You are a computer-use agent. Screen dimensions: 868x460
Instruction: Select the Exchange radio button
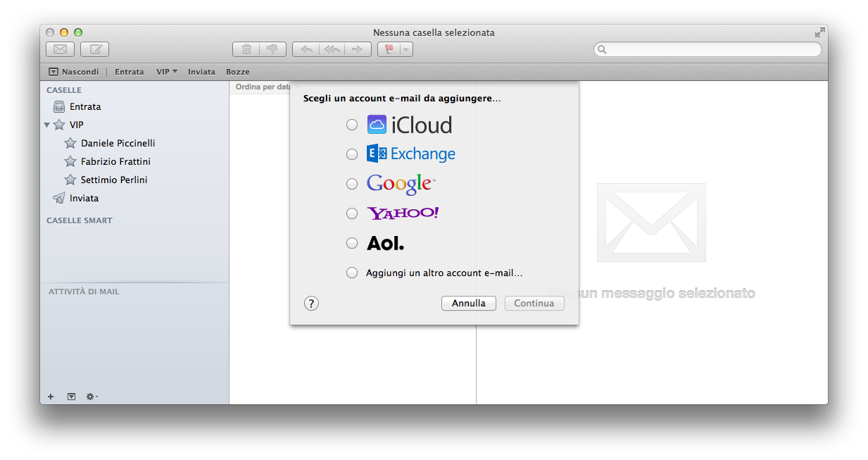[x=352, y=154]
